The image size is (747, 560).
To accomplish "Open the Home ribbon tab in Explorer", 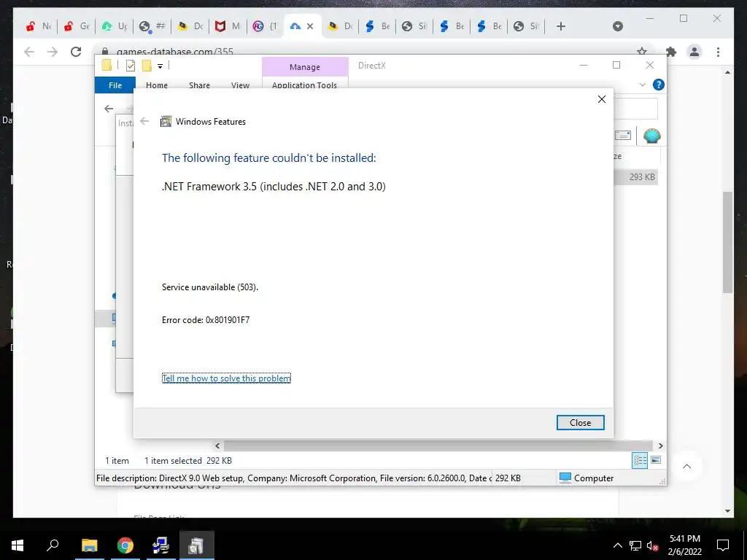I will click(x=157, y=85).
